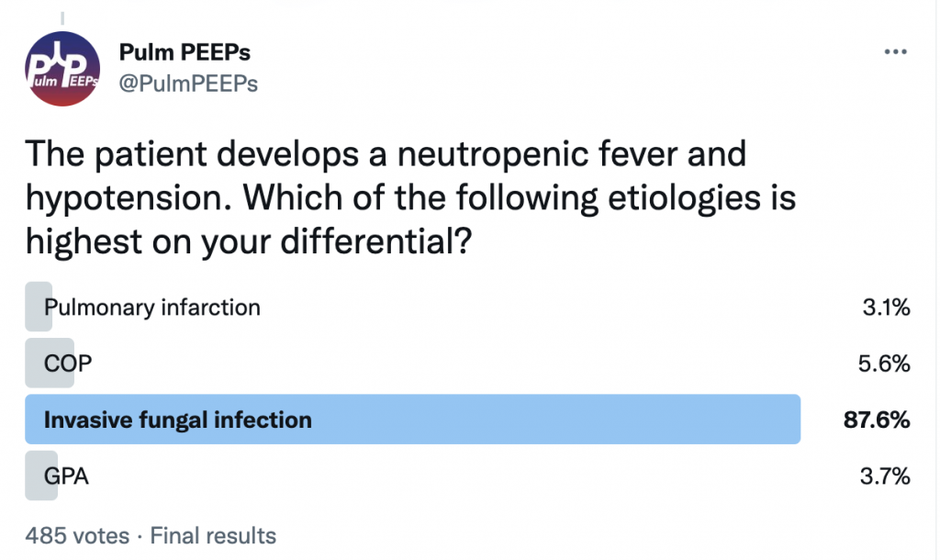Click the gray bar beside Pulmonary infarction
The image size is (940, 560).
pyautogui.click(x=39, y=307)
